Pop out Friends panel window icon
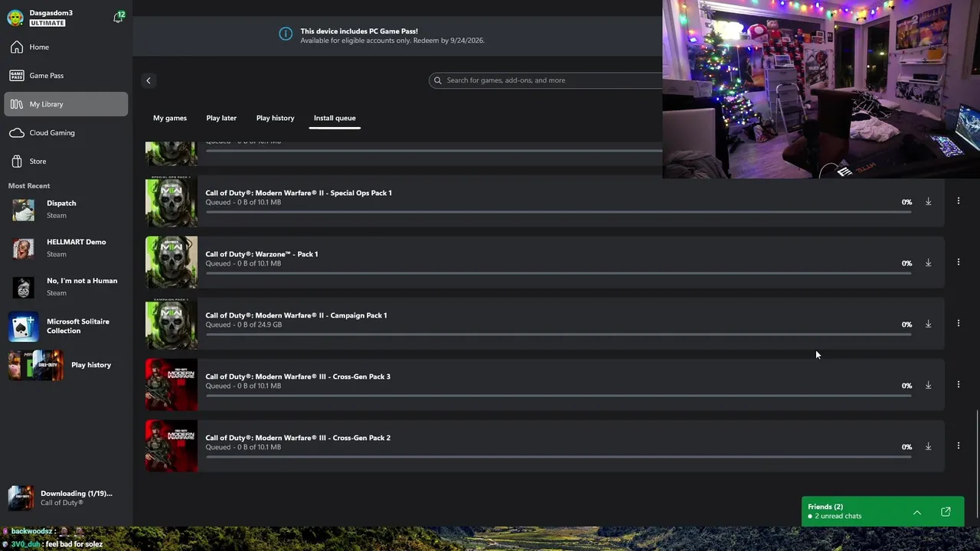The width and height of the screenshot is (980, 551). [946, 512]
